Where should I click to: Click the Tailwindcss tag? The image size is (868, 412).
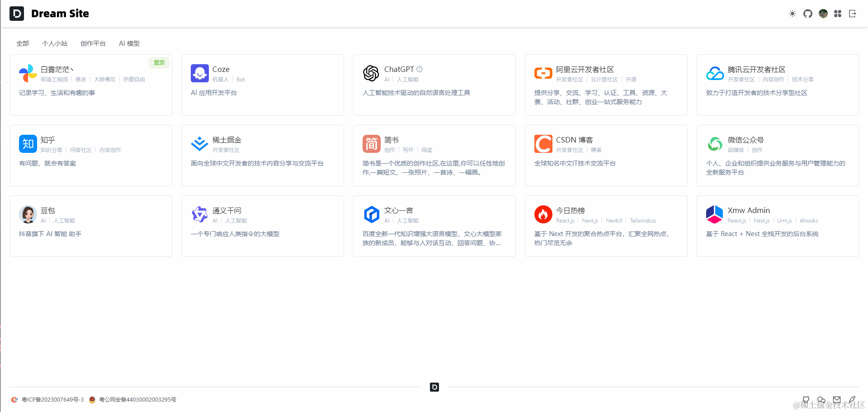point(643,221)
